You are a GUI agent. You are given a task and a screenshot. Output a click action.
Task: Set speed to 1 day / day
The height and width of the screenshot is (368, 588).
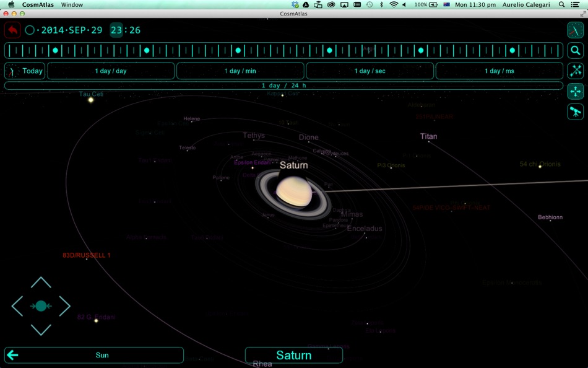[x=111, y=71]
